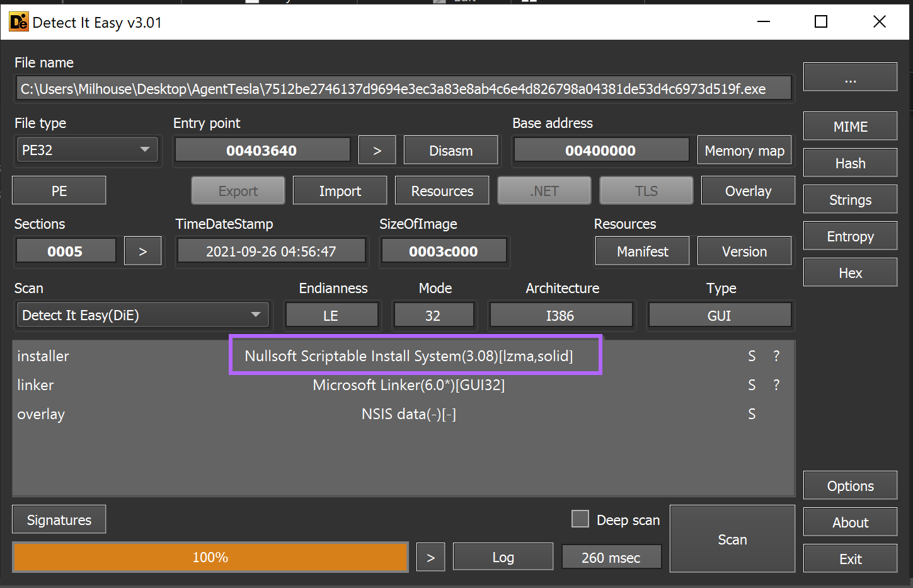View the Manifest resource
The height and width of the screenshot is (588, 913).
(642, 251)
